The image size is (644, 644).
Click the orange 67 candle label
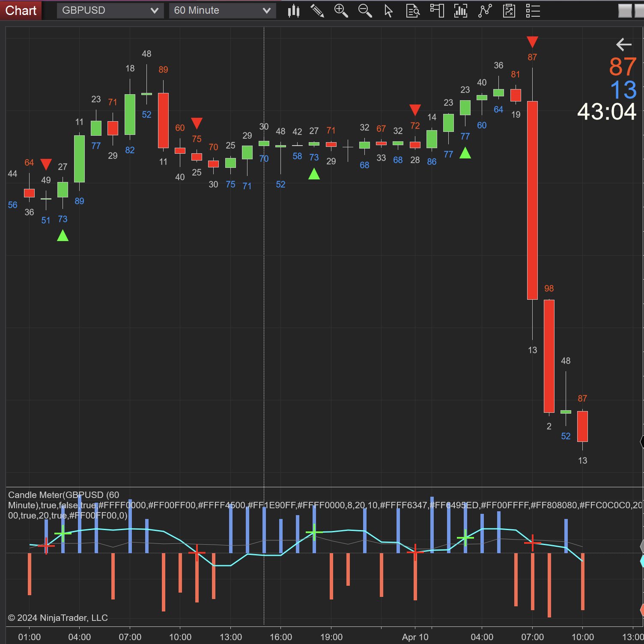click(381, 129)
